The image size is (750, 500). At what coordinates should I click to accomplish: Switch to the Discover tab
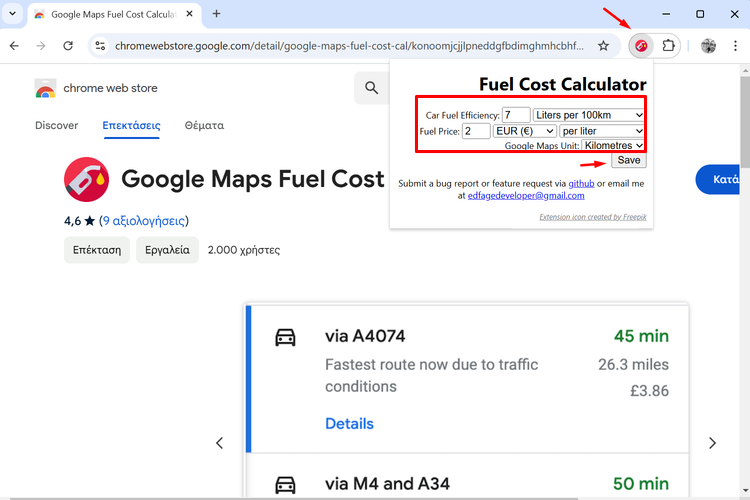pos(56,125)
